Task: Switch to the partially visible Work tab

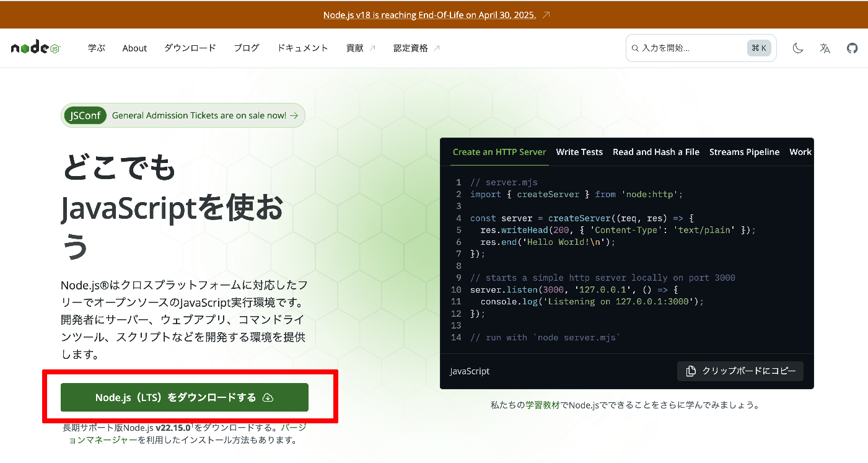Action: [x=800, y=152]
